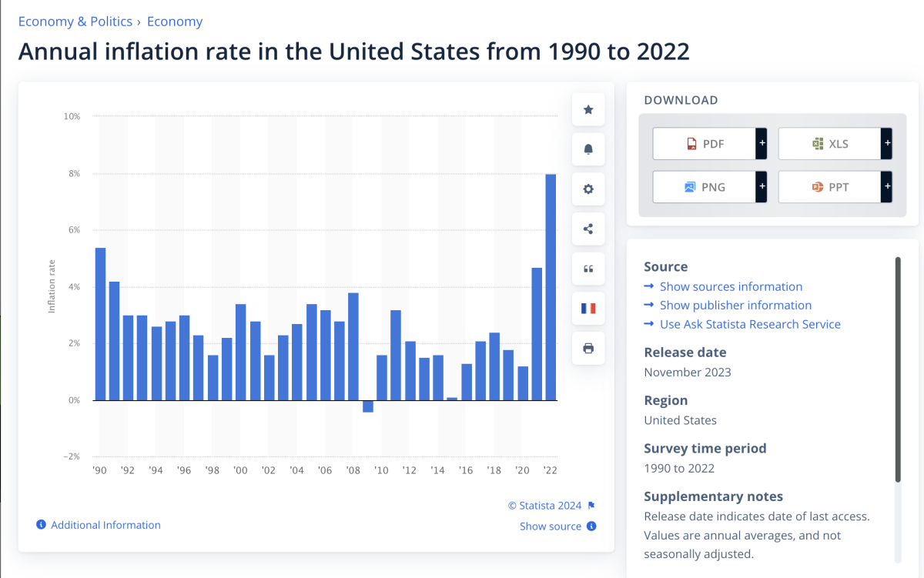Click the source panel scrollbar
924x578 pixels.
[898, 369]
